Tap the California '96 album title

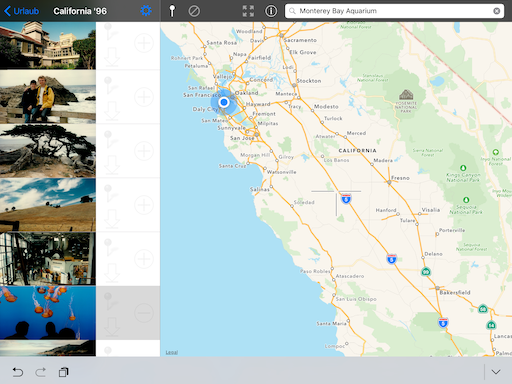pyautogui.click(x=80, y=11)
